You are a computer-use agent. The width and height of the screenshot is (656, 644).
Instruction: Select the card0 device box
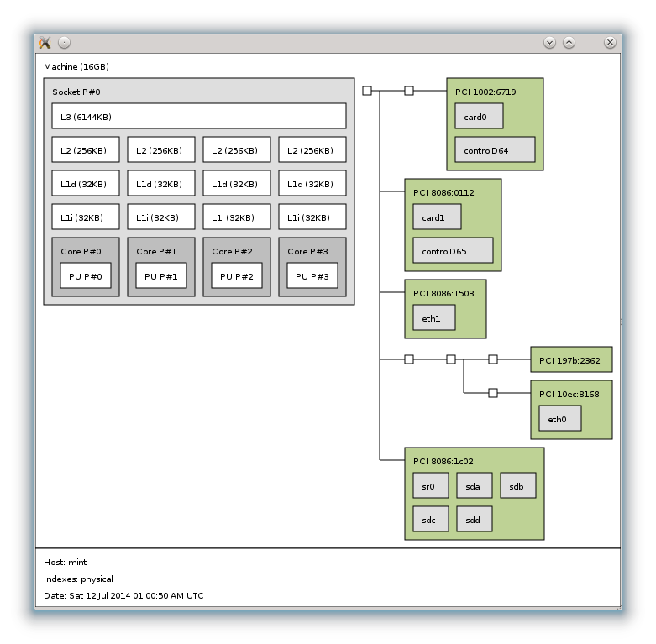point(479,117)
